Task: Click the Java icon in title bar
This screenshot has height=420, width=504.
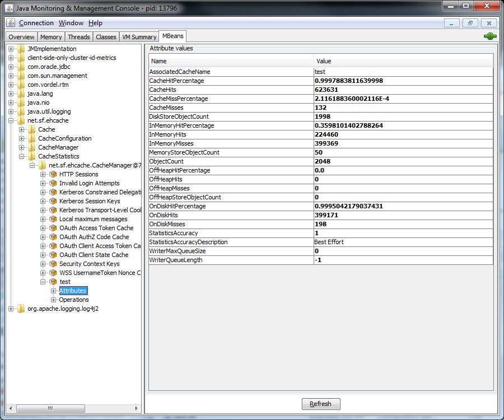Action: [x=9, y=8]
